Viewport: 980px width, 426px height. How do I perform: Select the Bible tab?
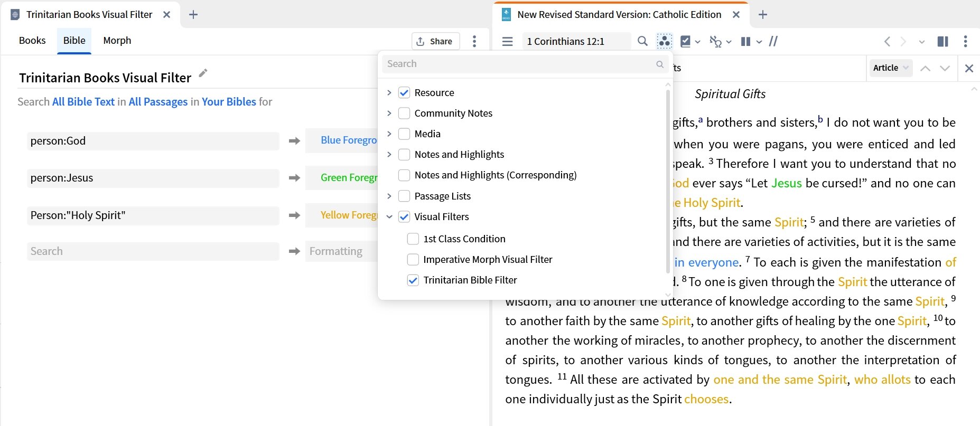(x=74, y=41)
